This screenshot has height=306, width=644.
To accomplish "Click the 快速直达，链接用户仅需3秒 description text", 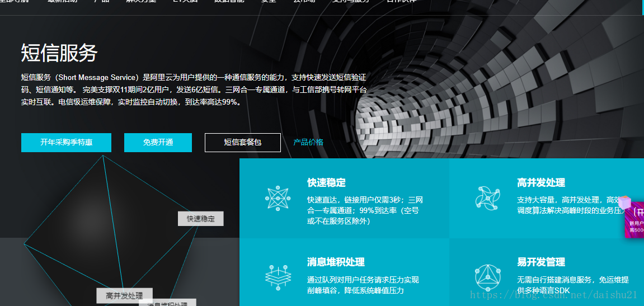I will [365, 211].
